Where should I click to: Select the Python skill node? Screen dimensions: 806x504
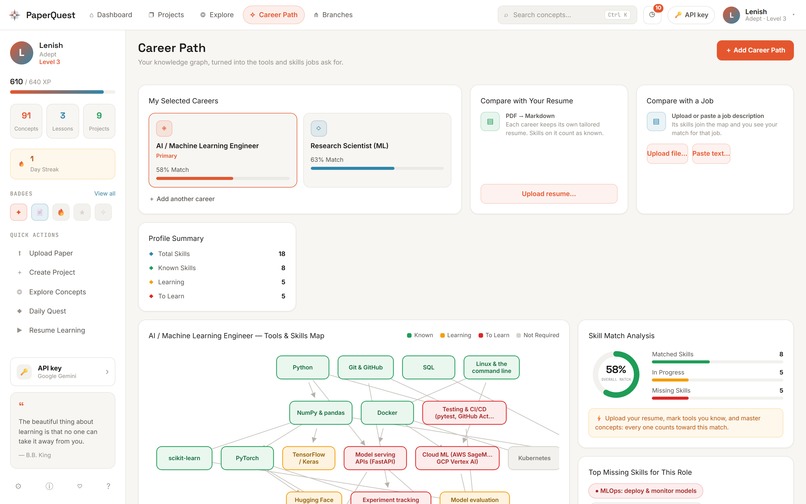303,368
